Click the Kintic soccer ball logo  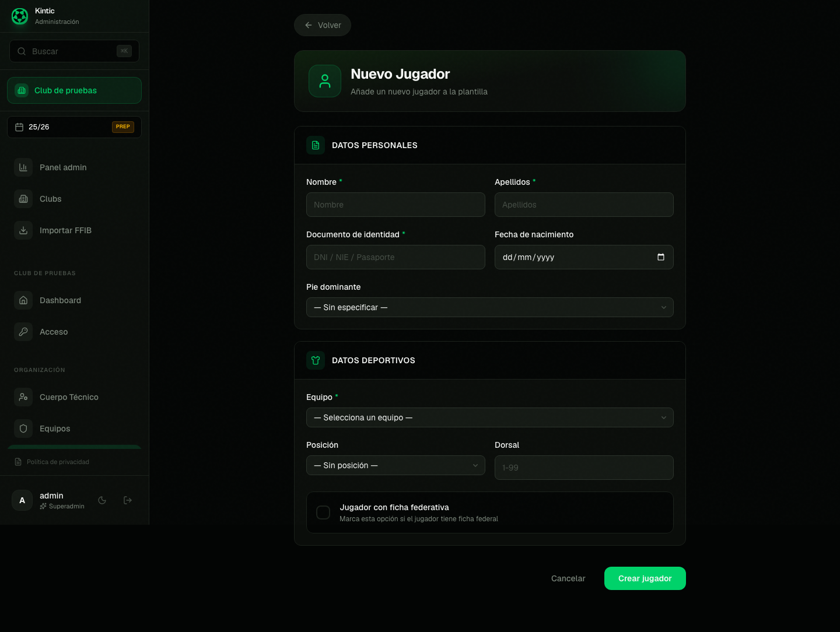20,16
